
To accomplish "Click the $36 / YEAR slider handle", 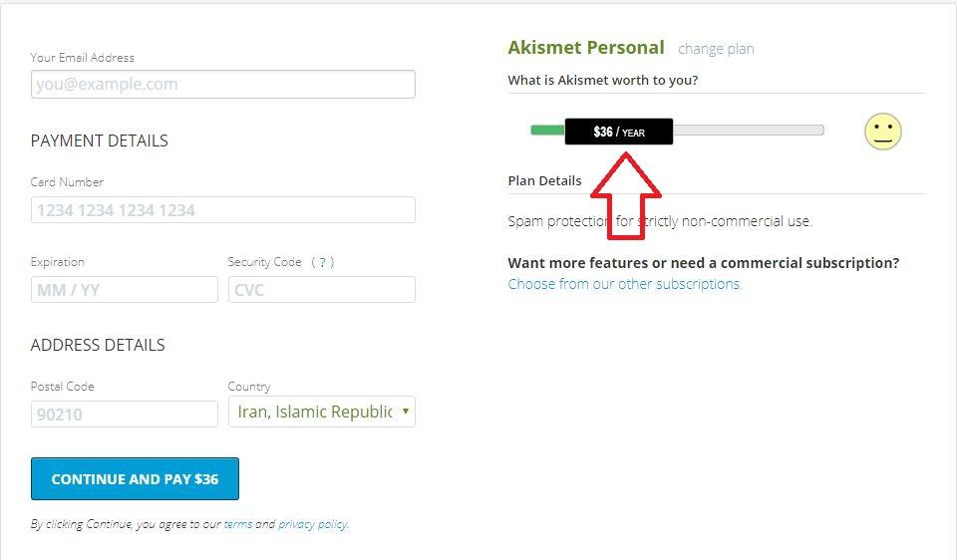I will 618,132.
